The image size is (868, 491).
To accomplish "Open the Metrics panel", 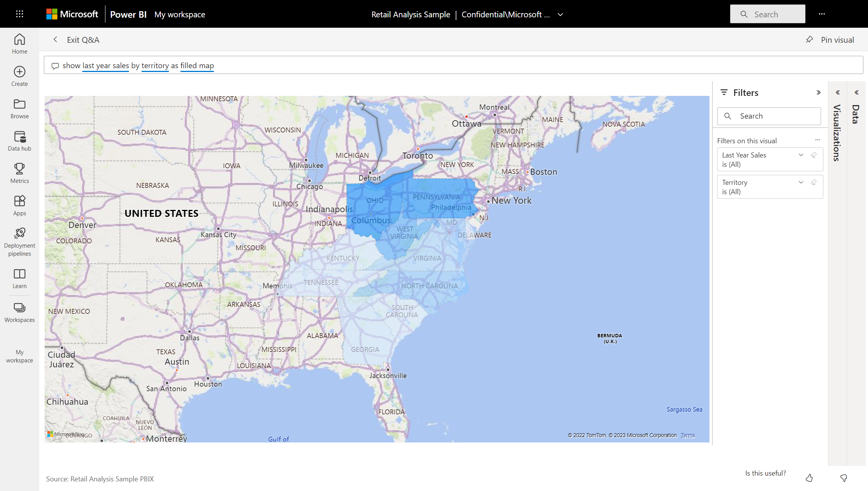I will click(x=19, y=174).
